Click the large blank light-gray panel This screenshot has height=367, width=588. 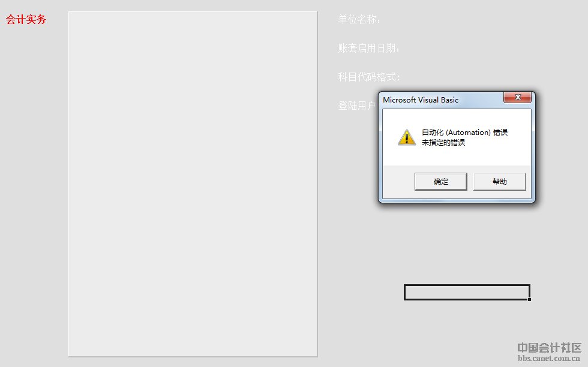[193, 183]
